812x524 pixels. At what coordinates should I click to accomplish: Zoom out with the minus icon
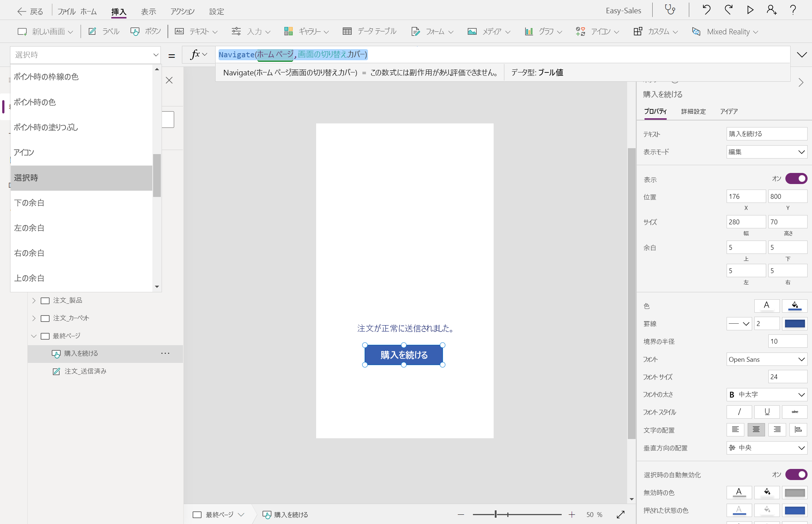(461, 514)
